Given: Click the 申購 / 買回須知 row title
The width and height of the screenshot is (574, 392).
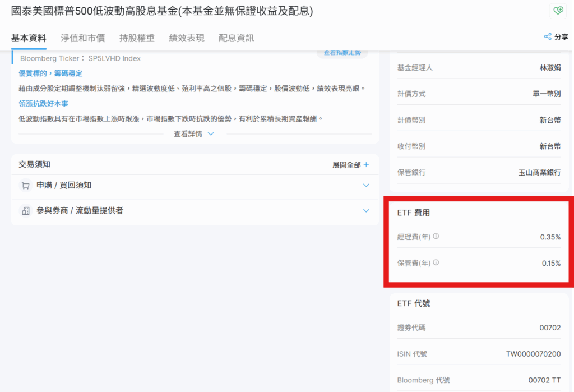Looking at the screenshot, I should pos(64,186).
